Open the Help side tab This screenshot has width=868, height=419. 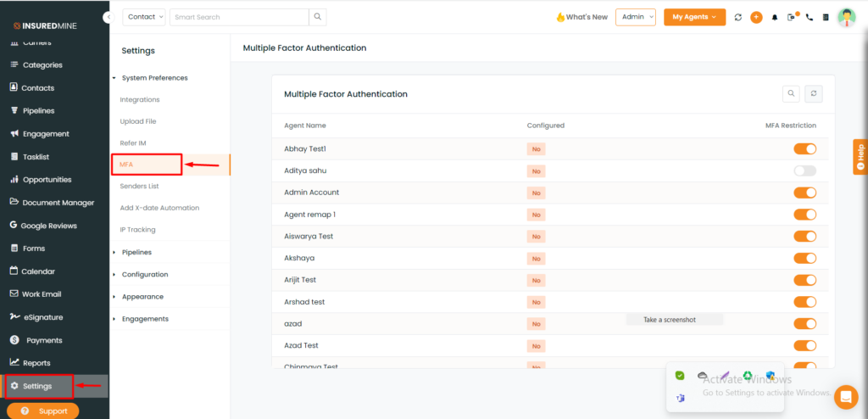coord(860,156)
